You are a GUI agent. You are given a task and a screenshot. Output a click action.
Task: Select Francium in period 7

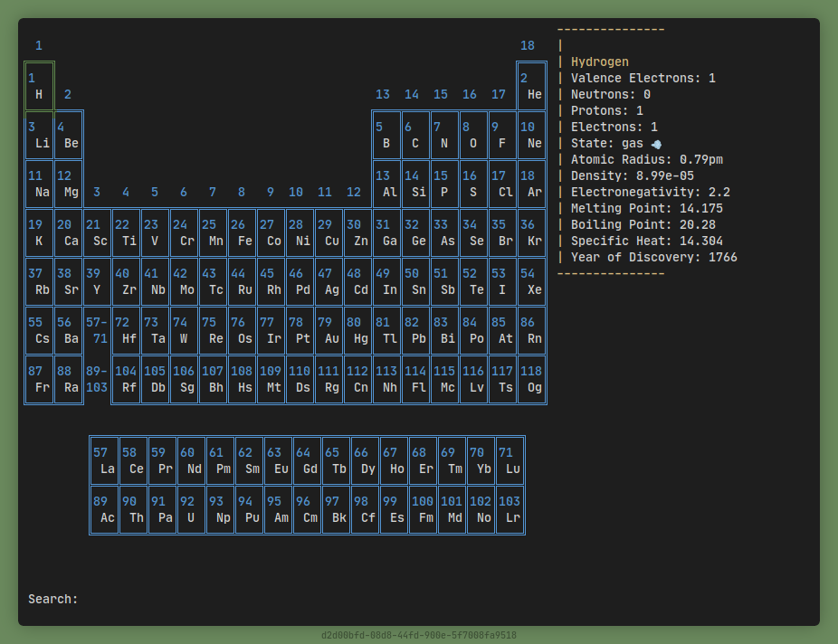[39, 379]
